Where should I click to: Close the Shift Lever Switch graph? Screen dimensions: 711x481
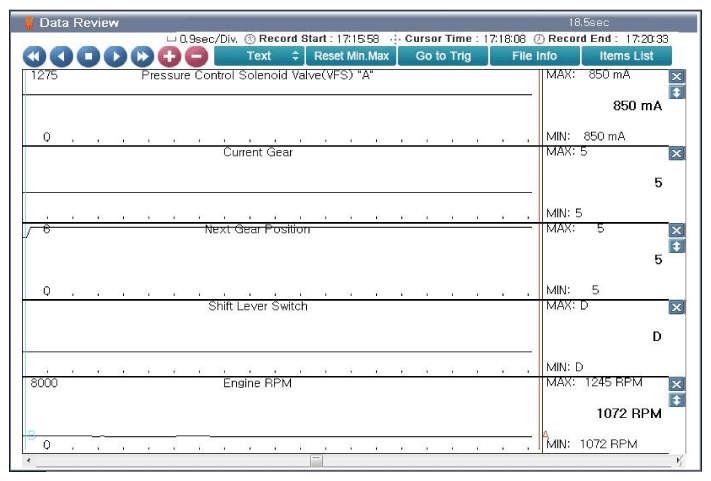[x=676, y=308]
